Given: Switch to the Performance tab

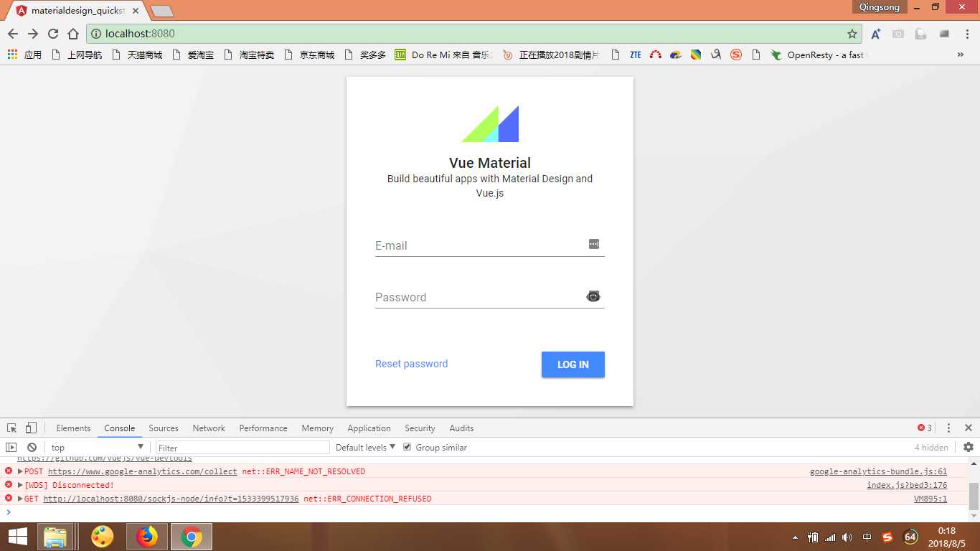Looking at the screenshot, I should pyautogui.click(x=263, y=428).
